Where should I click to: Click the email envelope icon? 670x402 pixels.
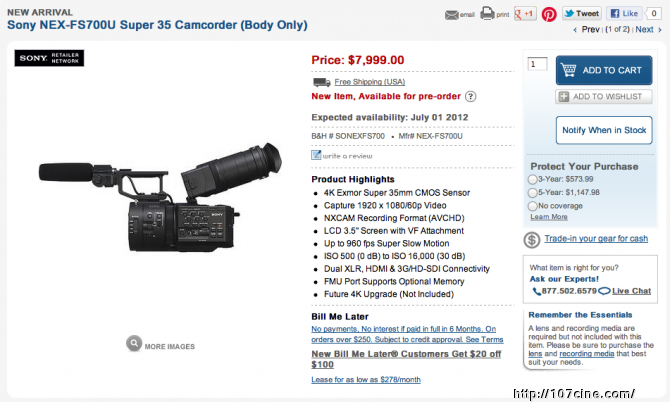coord(451,15)
